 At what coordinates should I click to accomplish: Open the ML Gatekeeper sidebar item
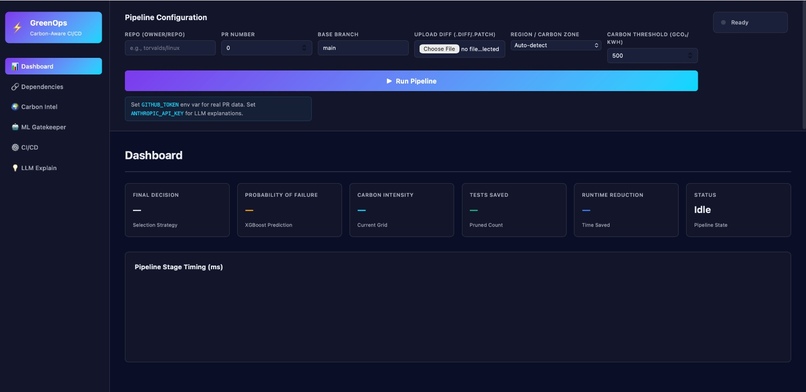point(53,127)
